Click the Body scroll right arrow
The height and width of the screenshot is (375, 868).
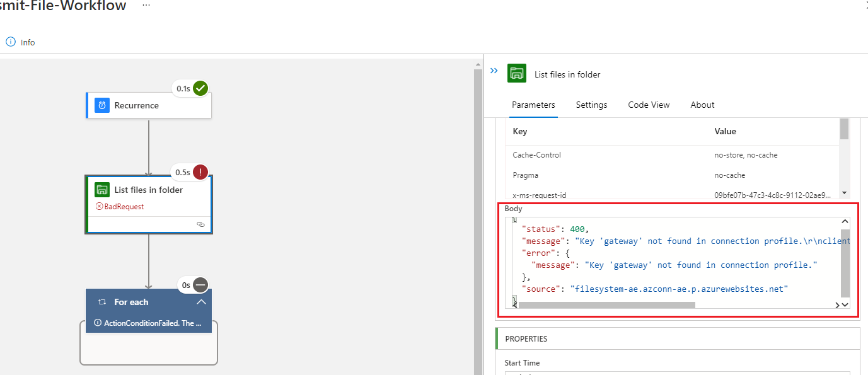tap(838, 305)
